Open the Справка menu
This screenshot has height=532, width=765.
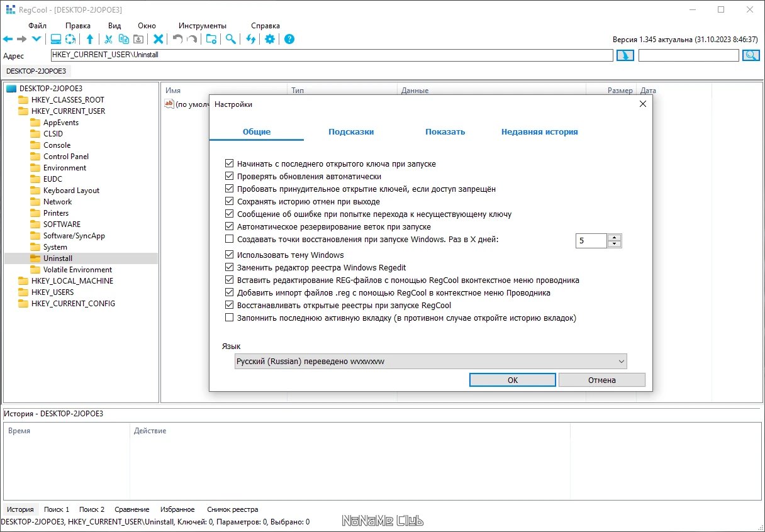pyautogui.click(x=265, y=26)
